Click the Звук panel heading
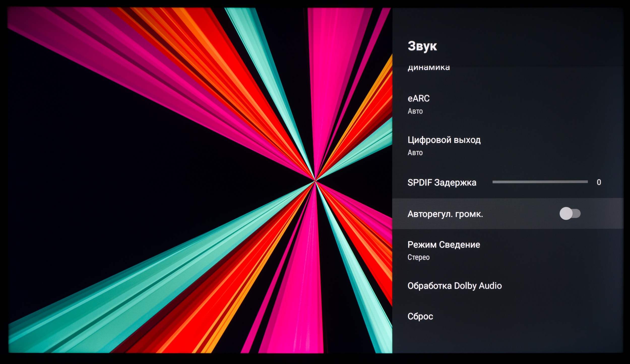This screenshot has height=364, width=630. [x=422, y=46]
